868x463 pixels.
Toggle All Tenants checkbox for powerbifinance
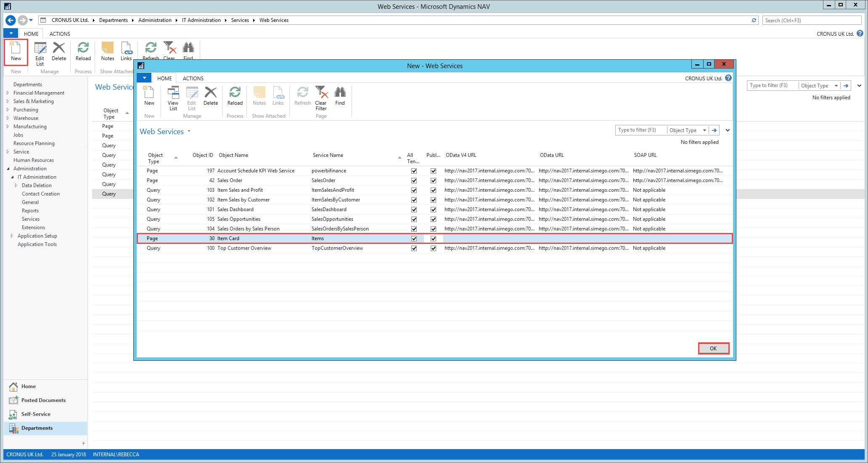[x=414, y=171]
